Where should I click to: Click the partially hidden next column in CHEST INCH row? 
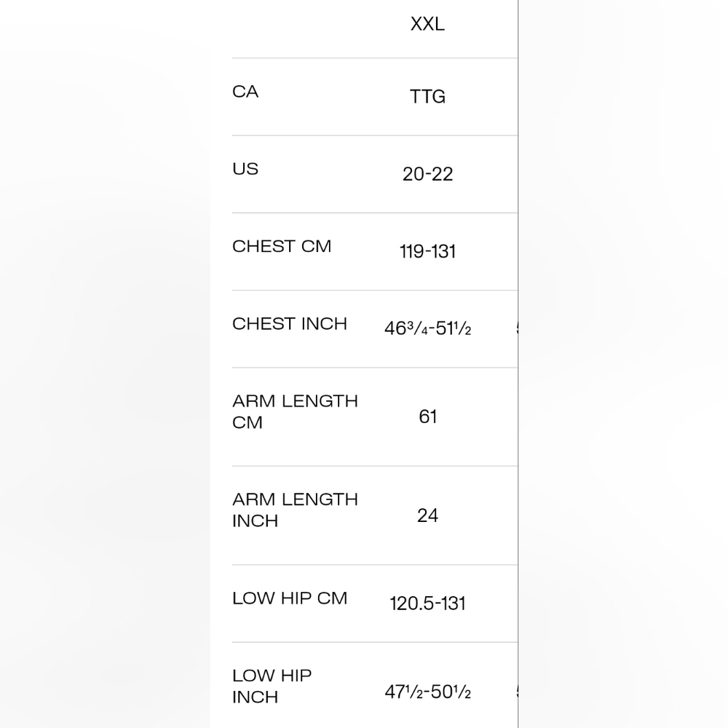pyautogui.click(x=517, y=328)
